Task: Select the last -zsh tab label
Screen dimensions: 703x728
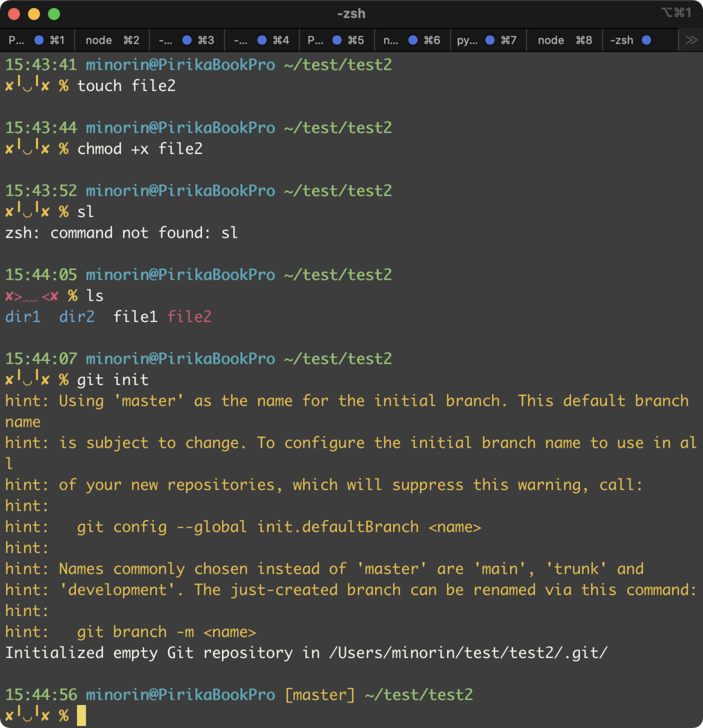Action: tap(622, 40)
